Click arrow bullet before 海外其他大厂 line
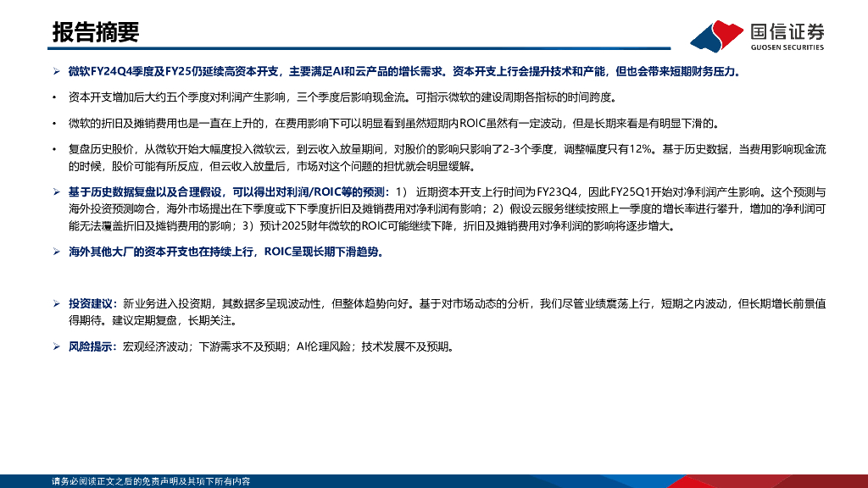Screen dimensions: 868x488 [57, 252]
